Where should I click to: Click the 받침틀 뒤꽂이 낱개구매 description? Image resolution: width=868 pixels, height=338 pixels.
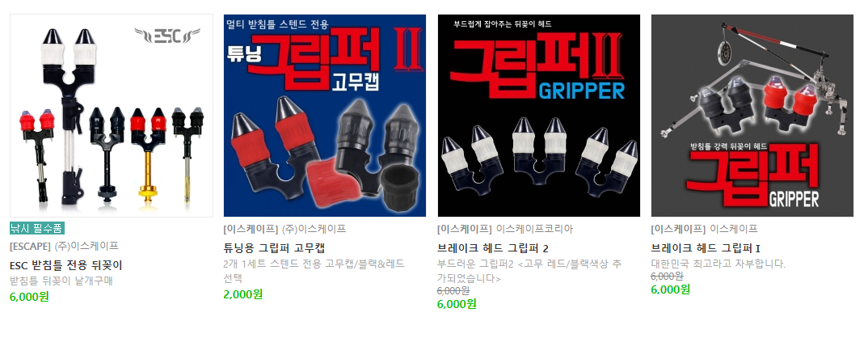tap(61, 281)
